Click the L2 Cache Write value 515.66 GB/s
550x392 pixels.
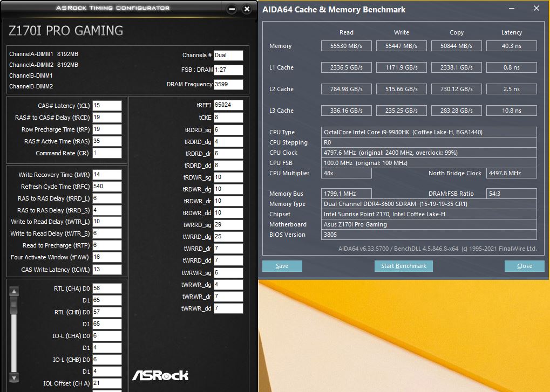pos(401,89)
